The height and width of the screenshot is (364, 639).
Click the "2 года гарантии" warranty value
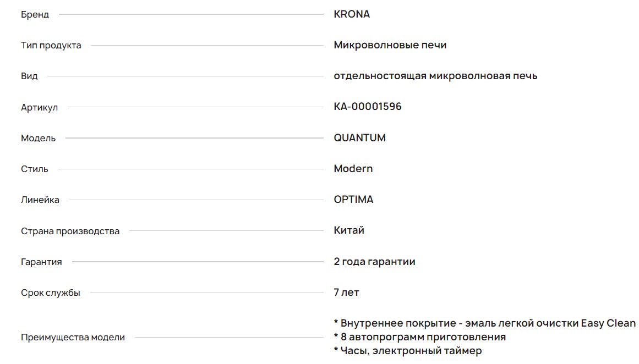click(x=374, y=262)
